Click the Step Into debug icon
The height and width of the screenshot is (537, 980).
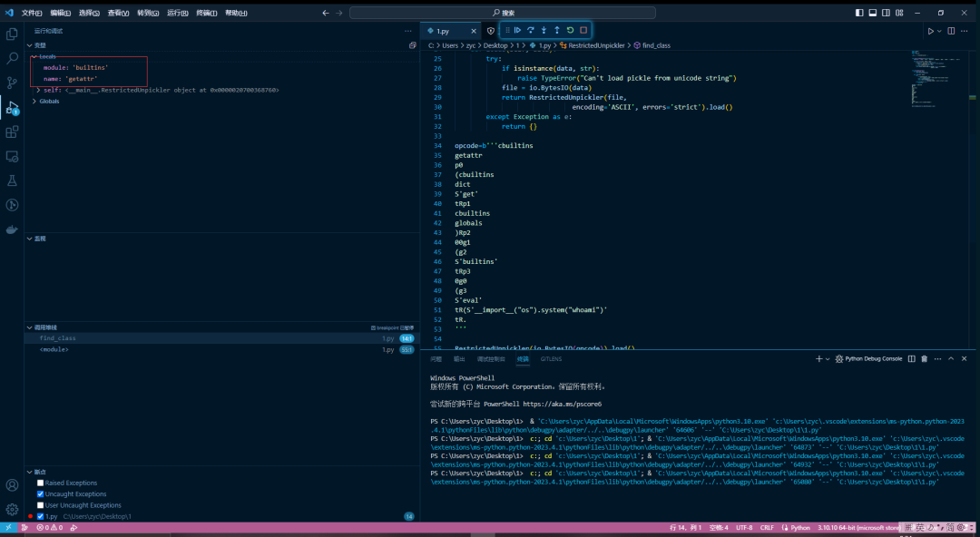(x=544, y=30)
